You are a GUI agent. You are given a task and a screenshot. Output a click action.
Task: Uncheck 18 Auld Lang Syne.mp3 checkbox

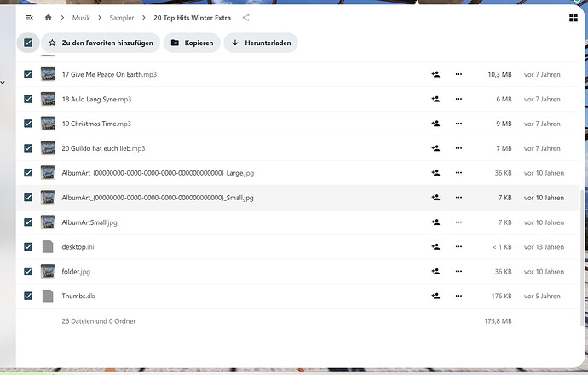[x=28, y=99]
